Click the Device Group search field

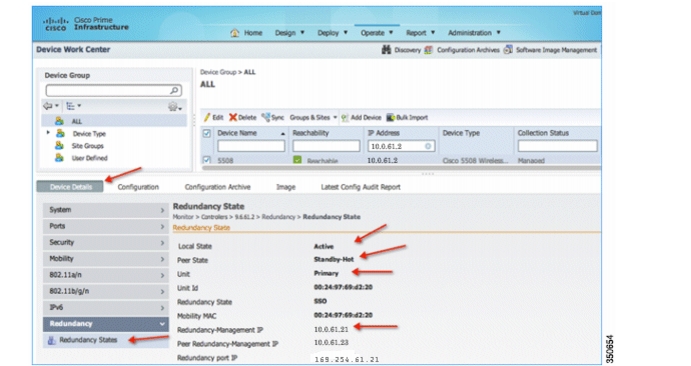(108, 90)
